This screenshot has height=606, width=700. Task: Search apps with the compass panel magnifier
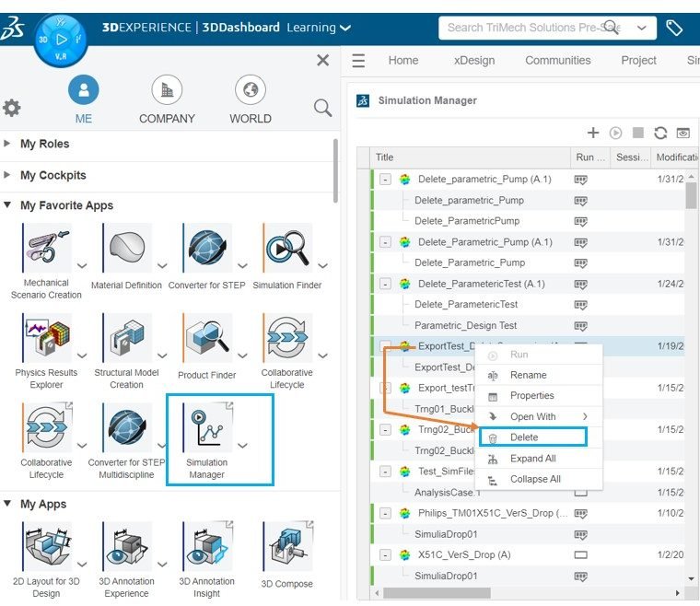tap(322, 108)
